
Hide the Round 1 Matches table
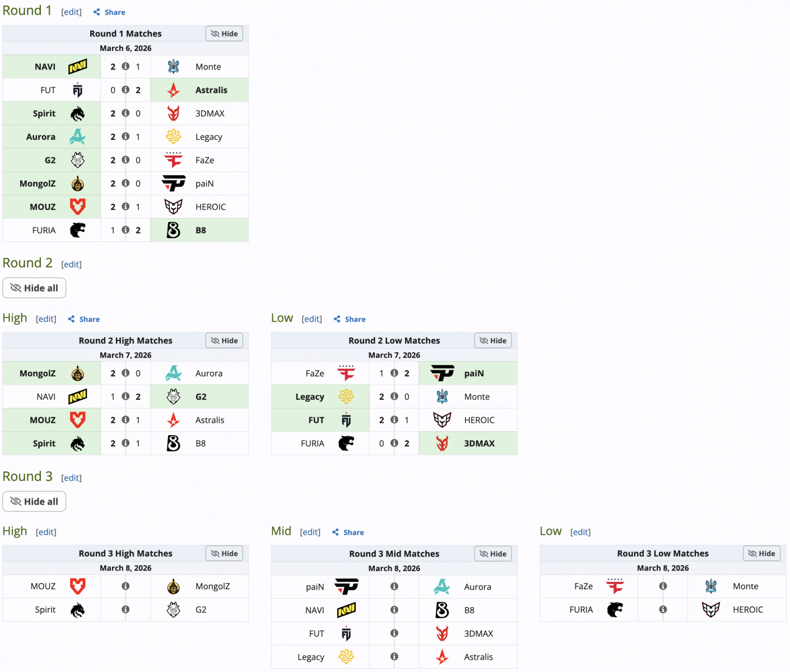224,34
